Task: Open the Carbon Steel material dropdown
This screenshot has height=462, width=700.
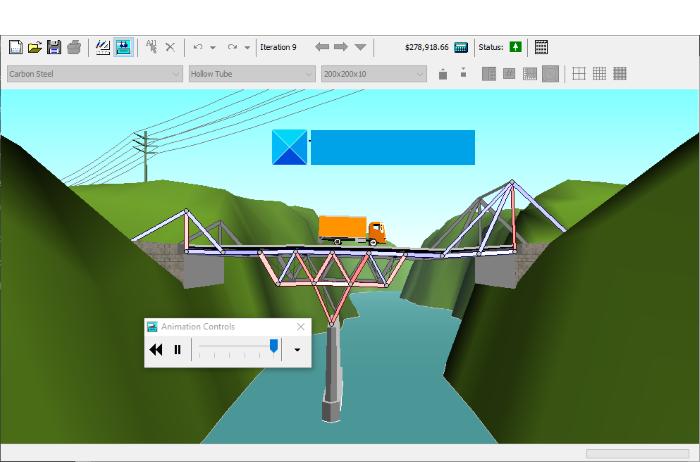Action: pos(95,74)
